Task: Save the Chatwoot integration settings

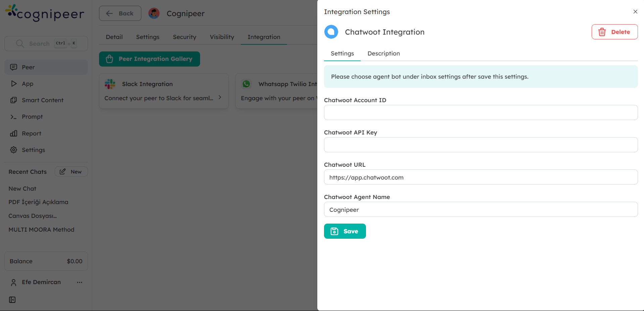Action: point(344,231)
